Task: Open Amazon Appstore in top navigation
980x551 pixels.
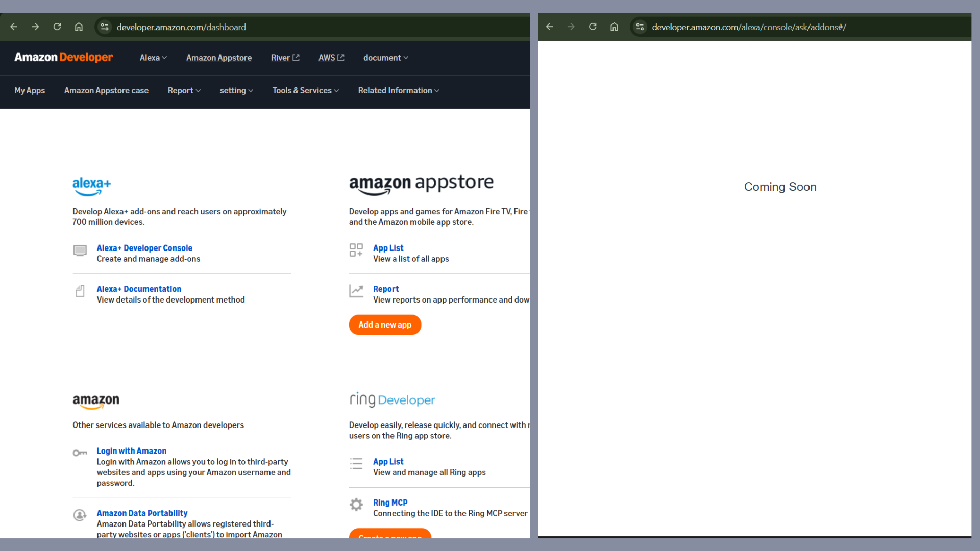Action: [219, 58]
